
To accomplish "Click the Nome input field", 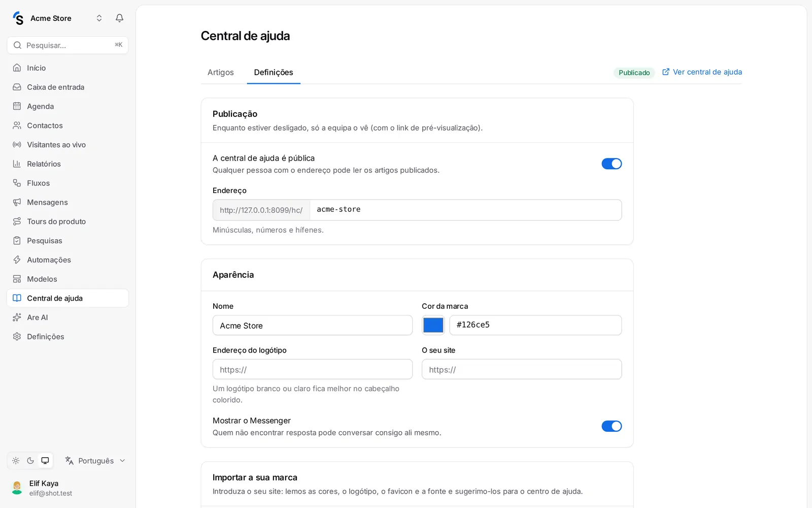I will click(x=313, y=326).
